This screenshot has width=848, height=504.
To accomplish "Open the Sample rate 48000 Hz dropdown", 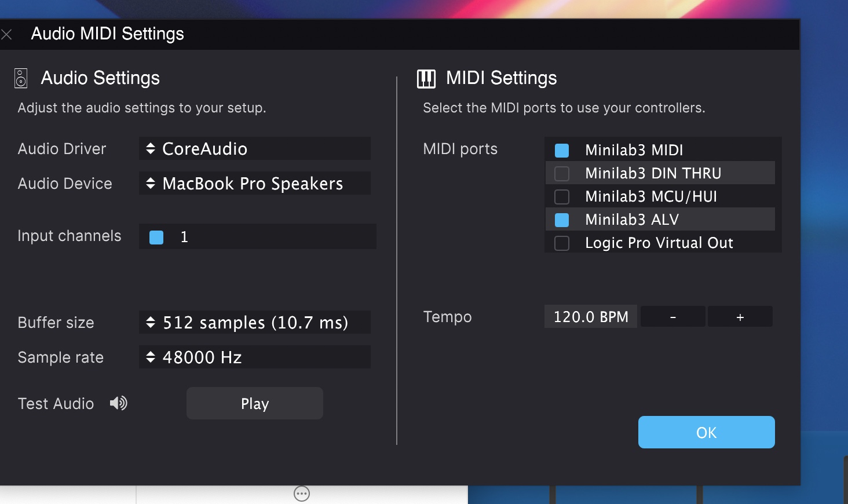I will [x=255, y=357].
